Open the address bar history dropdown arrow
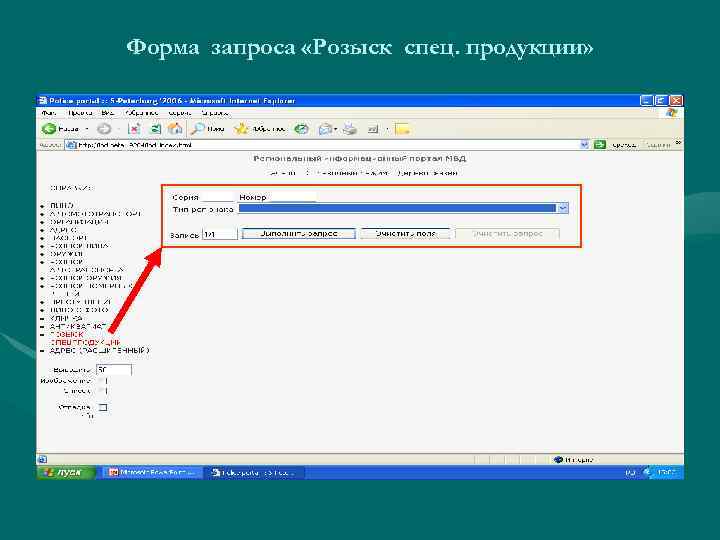 (x=584, y=145)
